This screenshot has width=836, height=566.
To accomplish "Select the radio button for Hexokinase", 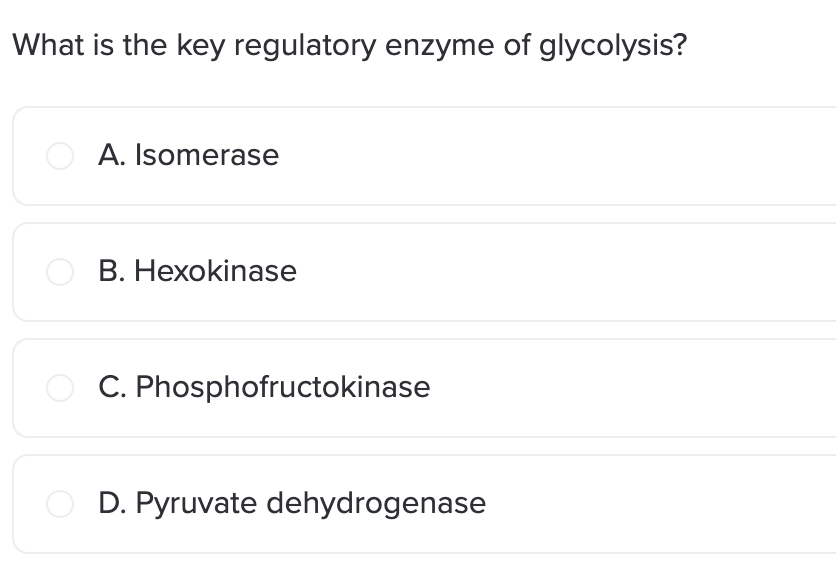I will point(60,272).
